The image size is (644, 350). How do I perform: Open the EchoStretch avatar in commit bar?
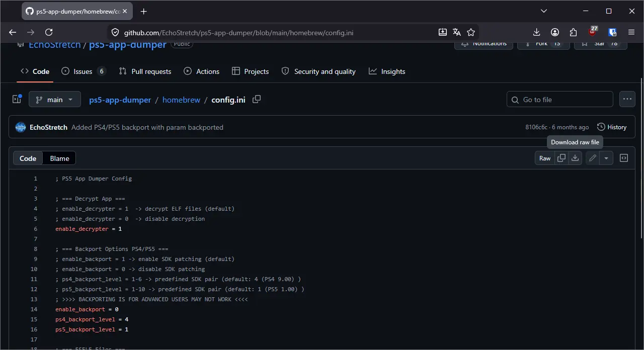[21, 127]
